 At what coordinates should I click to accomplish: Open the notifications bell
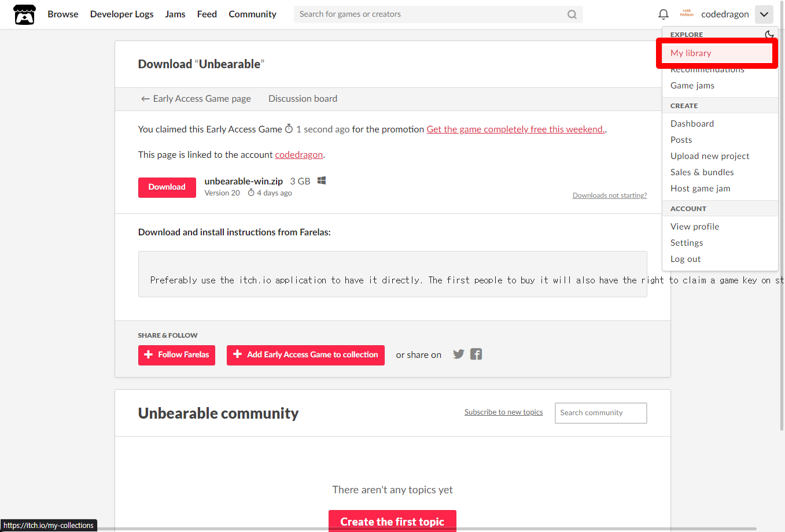[664, 14]
